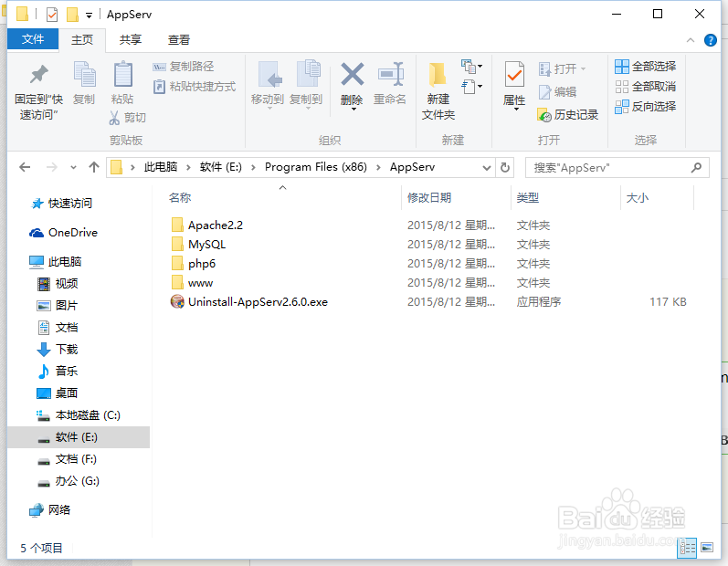Click Program Files (x86) breadcrumb
Image resolution: width=728 pixels, height=566 pixels.
(x=316, y=167)
